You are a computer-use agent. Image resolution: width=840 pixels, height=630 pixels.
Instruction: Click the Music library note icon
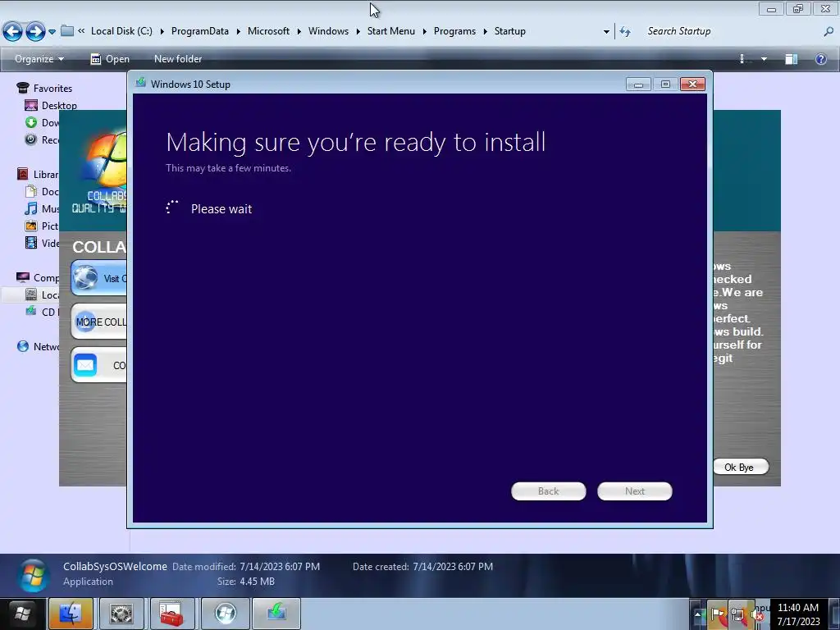(x=31, y=208)
